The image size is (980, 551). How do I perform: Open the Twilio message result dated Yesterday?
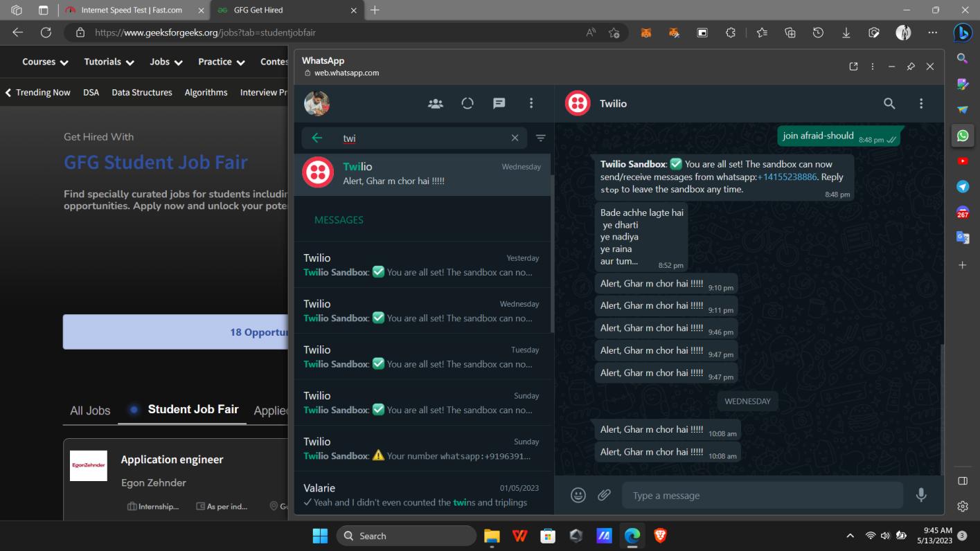(422, 264)
